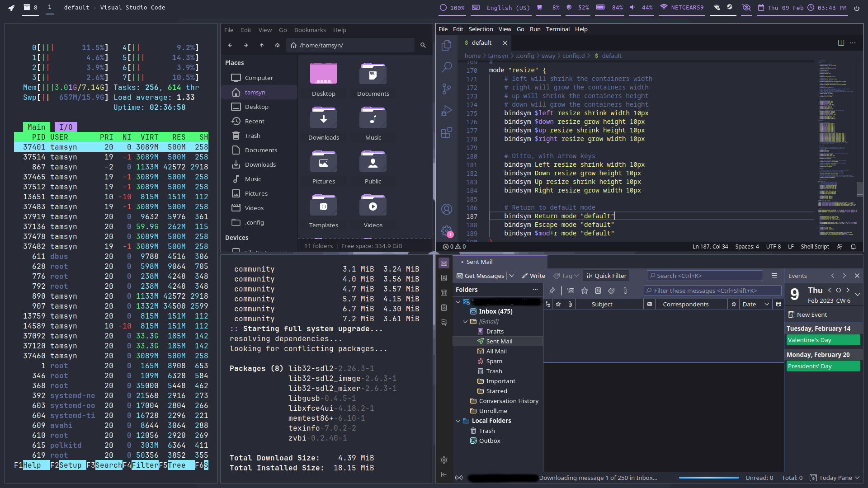Select the Run and Debug icon
This screenshot has height=488, width=868.
447,110
